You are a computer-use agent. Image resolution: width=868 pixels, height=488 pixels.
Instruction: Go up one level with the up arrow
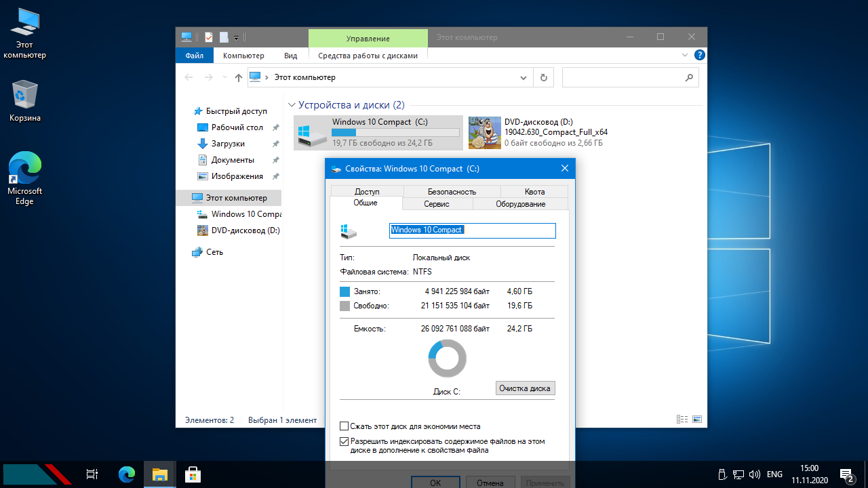point(239,78)
